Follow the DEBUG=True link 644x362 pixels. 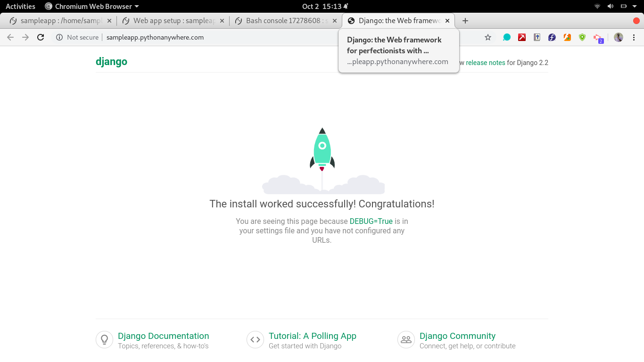coord(371,221)
